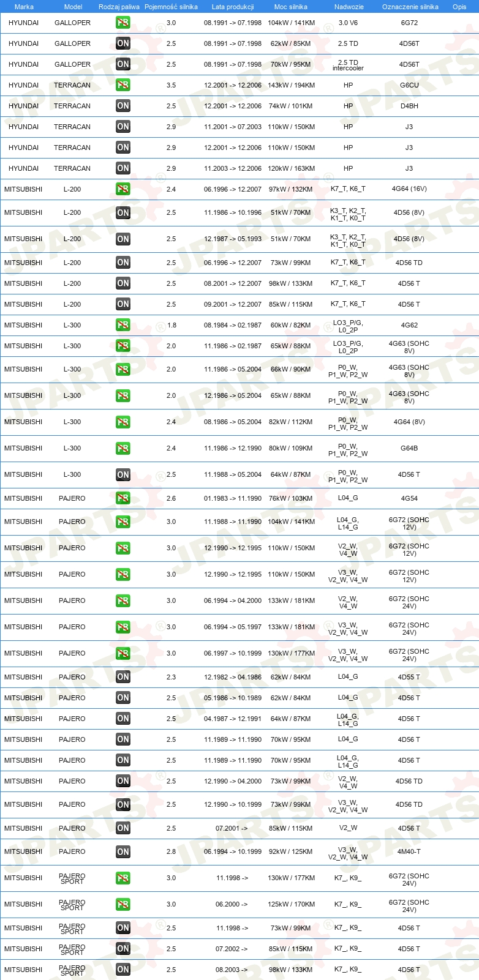Click the PB icon for Pajero 2.6 4G54
Screen dimensions: 479x980
(x=123, y=498)
